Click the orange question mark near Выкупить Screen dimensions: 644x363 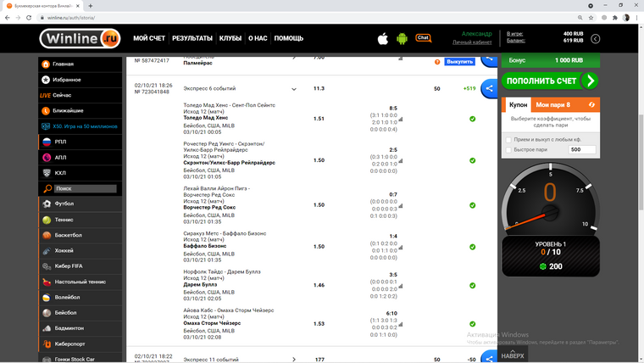pos(437,62)
